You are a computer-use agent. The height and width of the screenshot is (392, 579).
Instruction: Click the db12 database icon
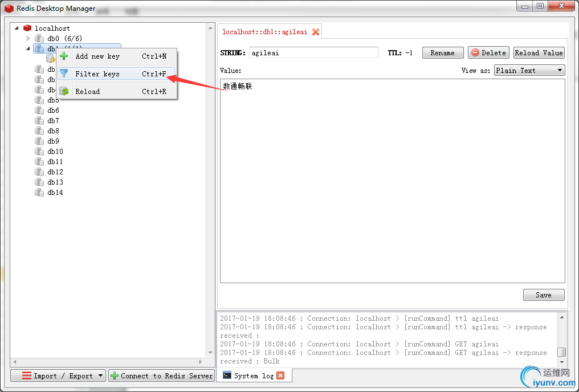[x=39, y=171]
